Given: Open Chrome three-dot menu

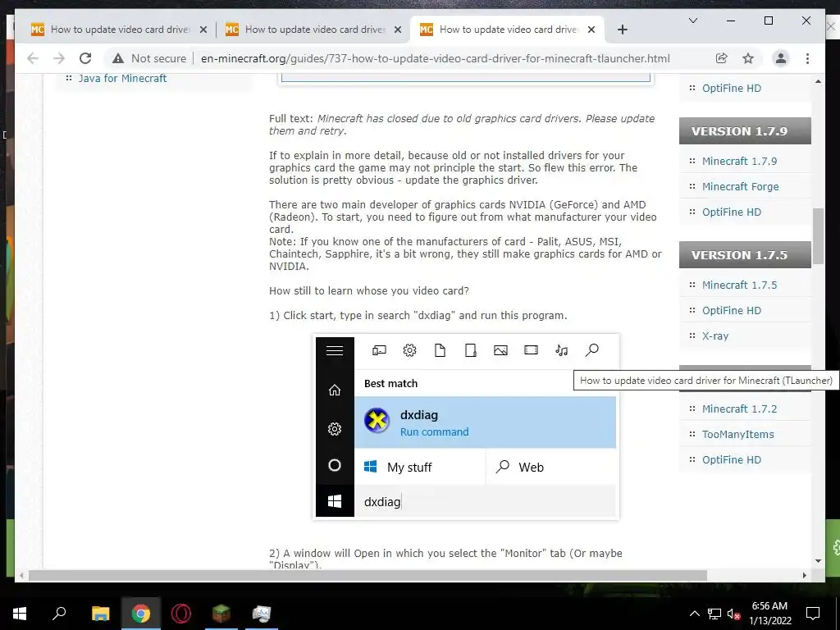Looking at the screenshot, I should click(807, 58).
